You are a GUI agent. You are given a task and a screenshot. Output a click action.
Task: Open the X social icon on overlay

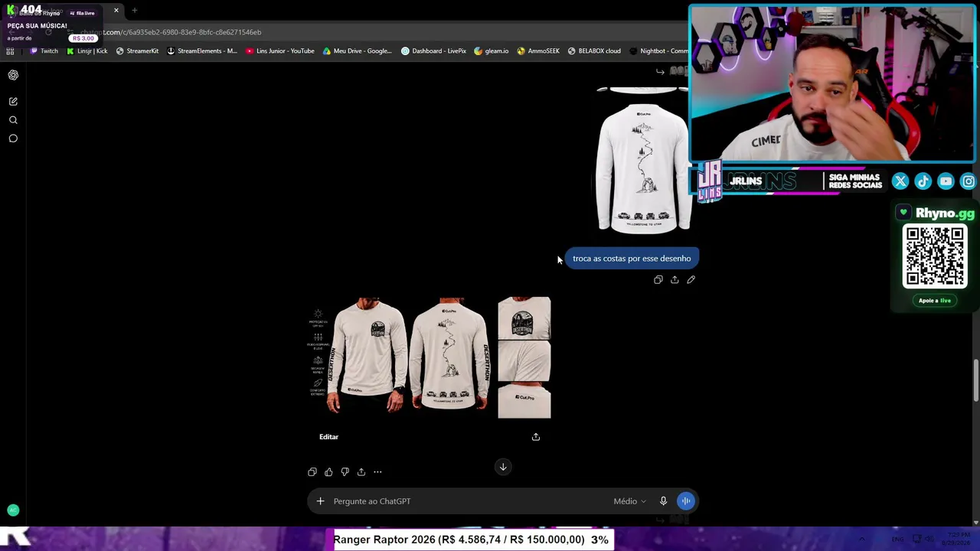pos(900,181)
